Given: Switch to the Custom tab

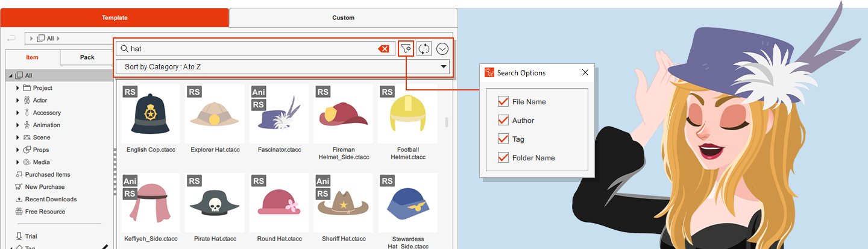Looking at the screenshot, I should coord(343,17).
